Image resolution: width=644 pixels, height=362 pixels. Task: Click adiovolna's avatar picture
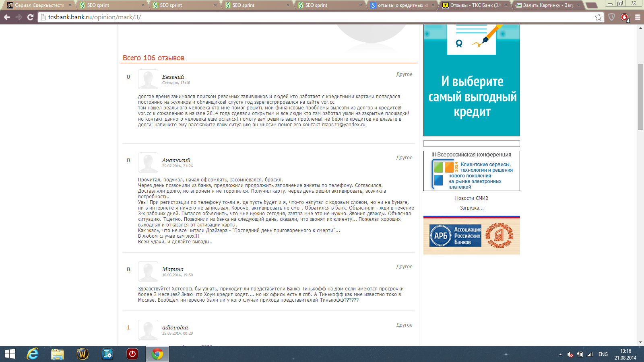click(148, 330)
